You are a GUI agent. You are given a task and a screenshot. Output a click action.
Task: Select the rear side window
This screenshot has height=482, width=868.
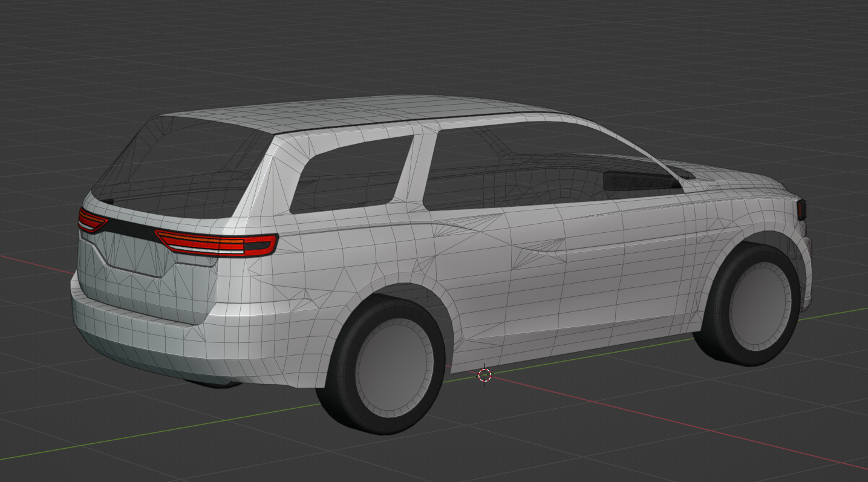[352, 174]
